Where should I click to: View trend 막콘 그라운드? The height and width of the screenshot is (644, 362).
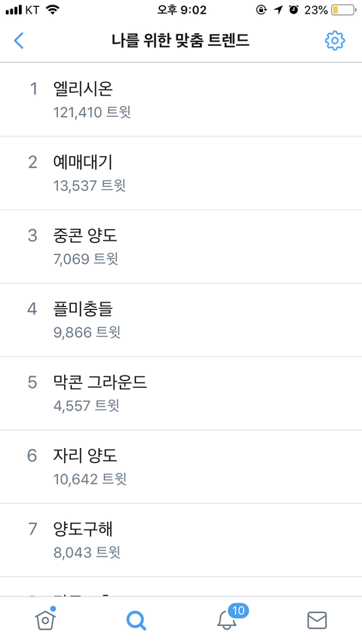181,394
